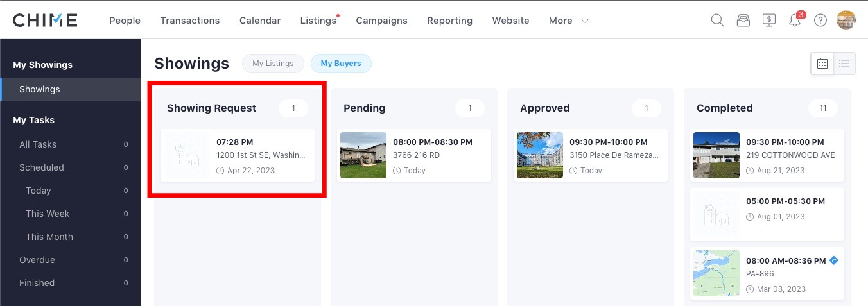Select the My Listings filter
This screenshot has width=868, height=306.
tap(273, 64)
